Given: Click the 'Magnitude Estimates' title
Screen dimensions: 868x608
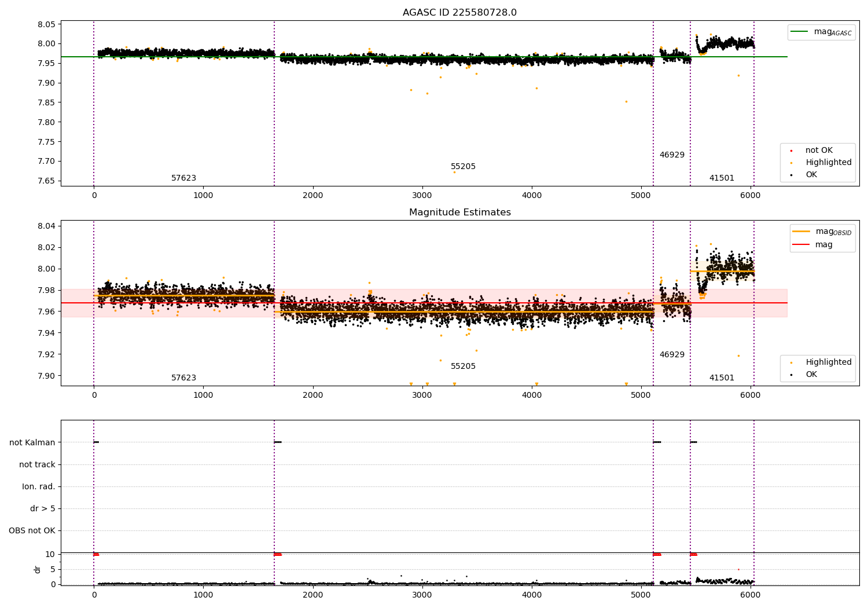Looking at the screenshot, I should pyautogui.click(x=459, y=213).
